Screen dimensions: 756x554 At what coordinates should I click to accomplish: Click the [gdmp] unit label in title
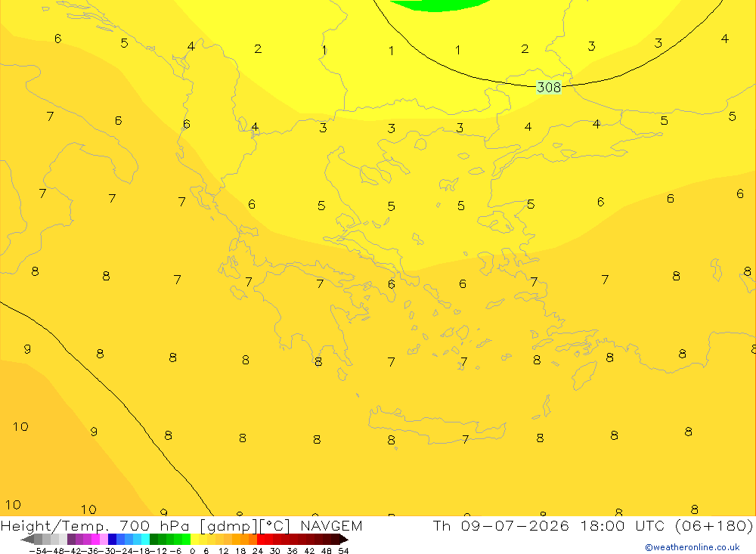(x=228, y=526)
